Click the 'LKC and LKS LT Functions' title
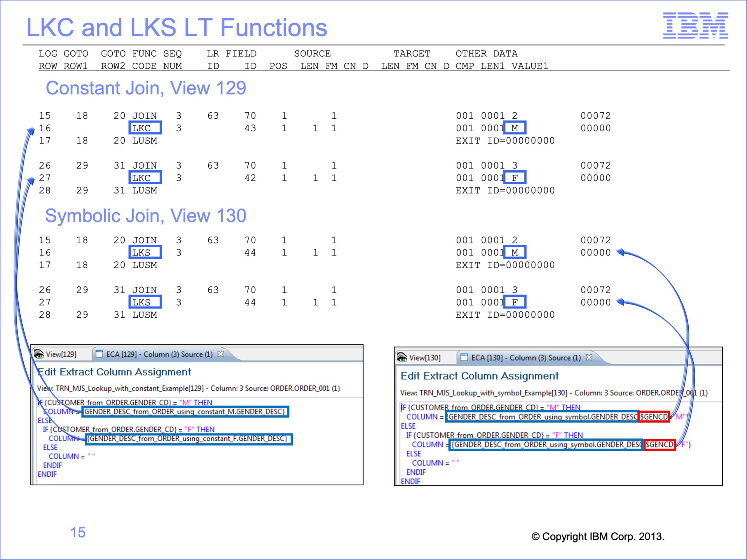Screen dimensions: 747x560 (x=177, y=27)
